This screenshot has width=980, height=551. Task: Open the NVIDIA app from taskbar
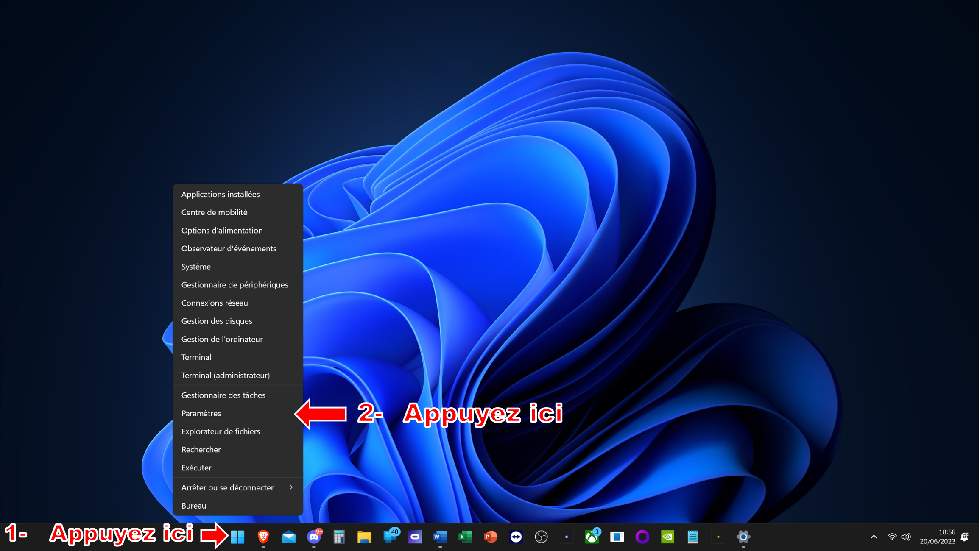click(668, 537)
